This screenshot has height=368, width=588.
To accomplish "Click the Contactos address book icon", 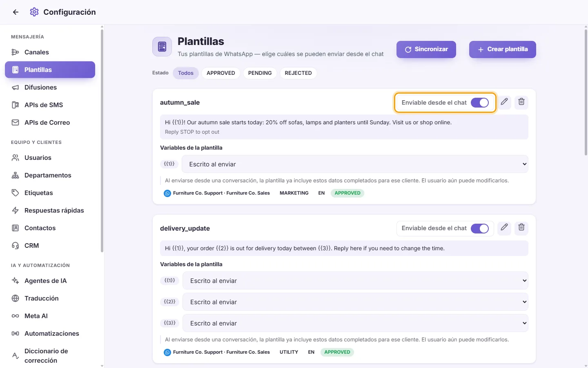I will pyautogui.click(x=16, y=228).
